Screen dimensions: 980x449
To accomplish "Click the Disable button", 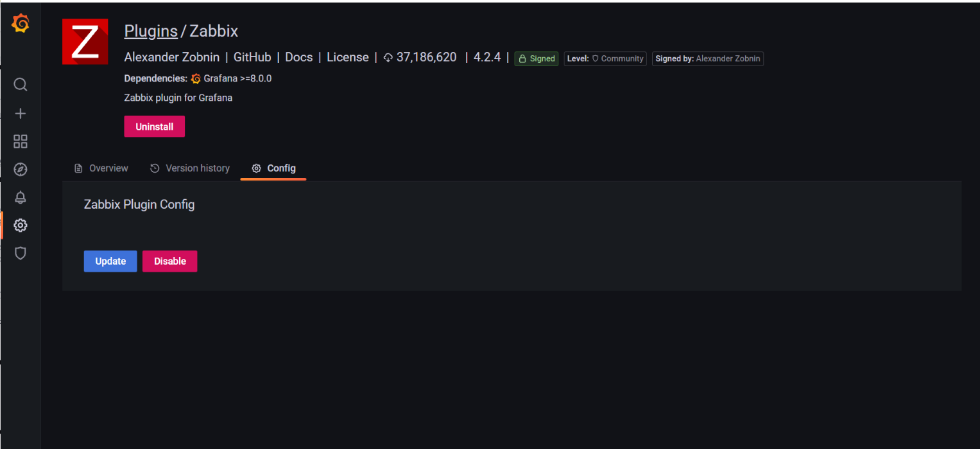I will pyautogui.click(x=170, y=261).
